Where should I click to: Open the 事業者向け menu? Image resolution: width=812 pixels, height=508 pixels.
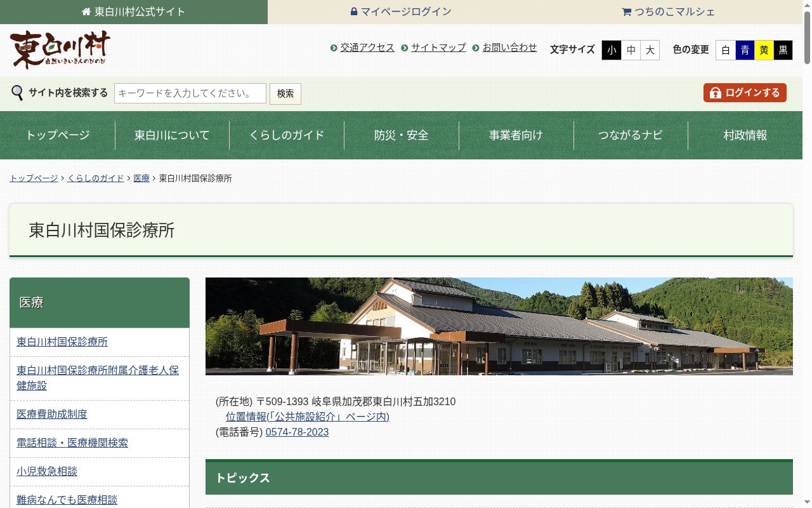516,135
